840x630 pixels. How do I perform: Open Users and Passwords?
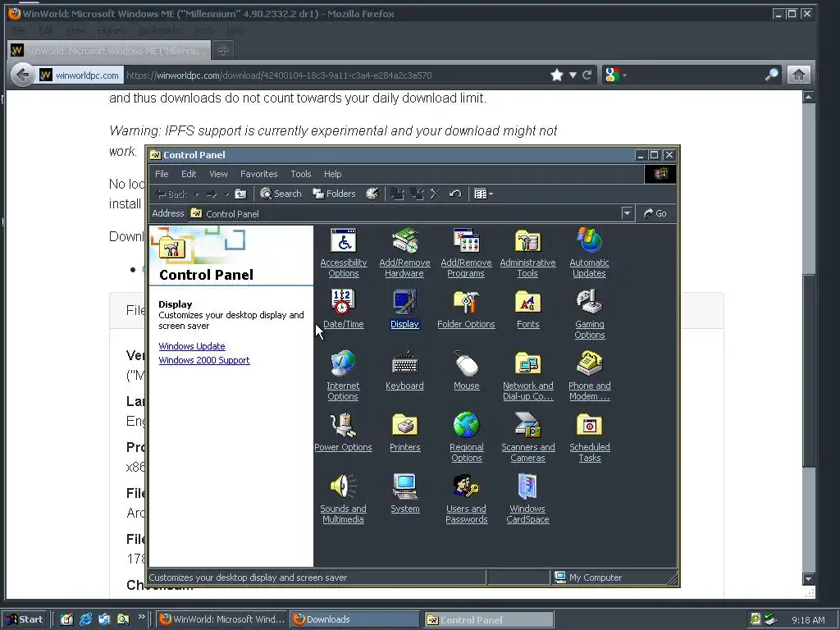467,499
